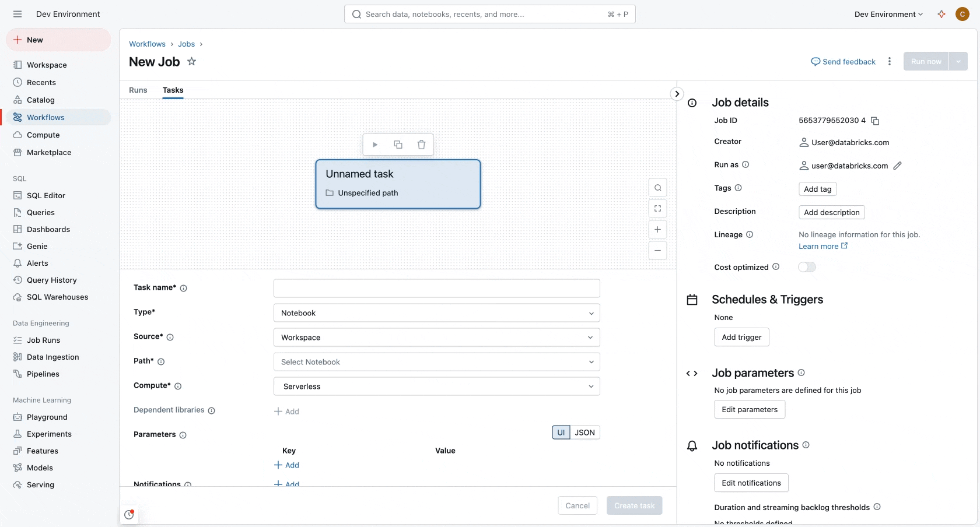The height and width of the screenshot is (527, 980).
Task: Switch to the Runs tab
Action: 138,90
